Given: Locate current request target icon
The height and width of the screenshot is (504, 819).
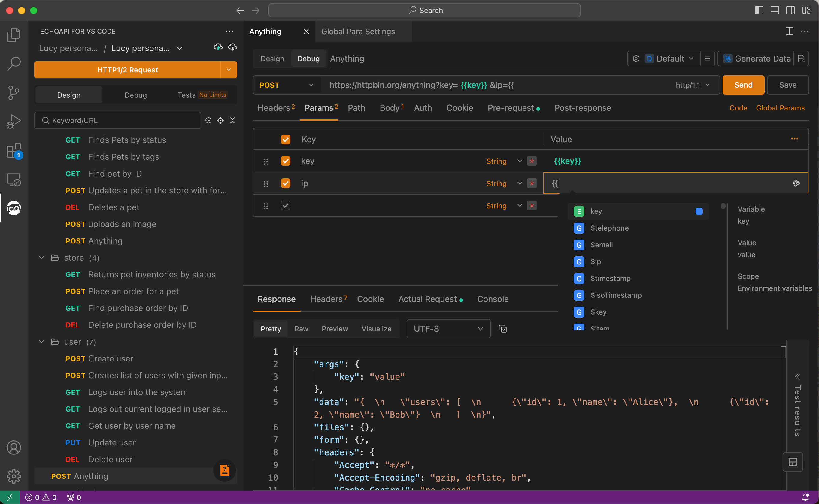Looking at the screenshot, I should point(220,120).
